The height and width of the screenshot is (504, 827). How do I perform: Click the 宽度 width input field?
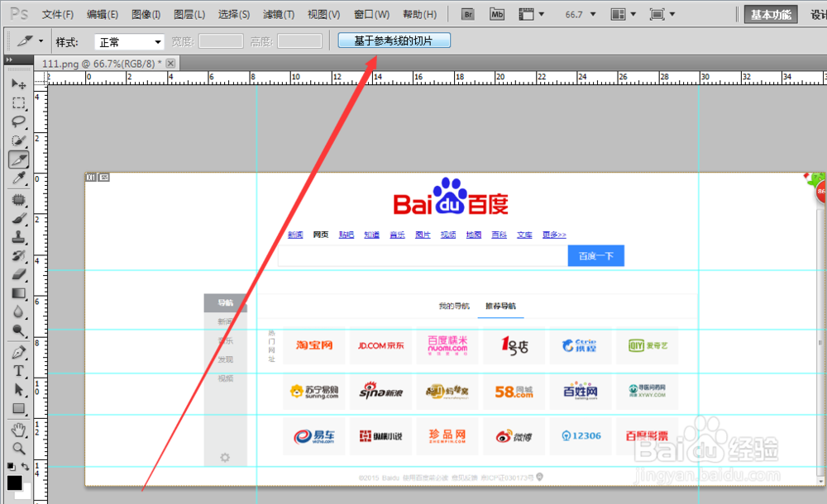[x=221, y=41]
